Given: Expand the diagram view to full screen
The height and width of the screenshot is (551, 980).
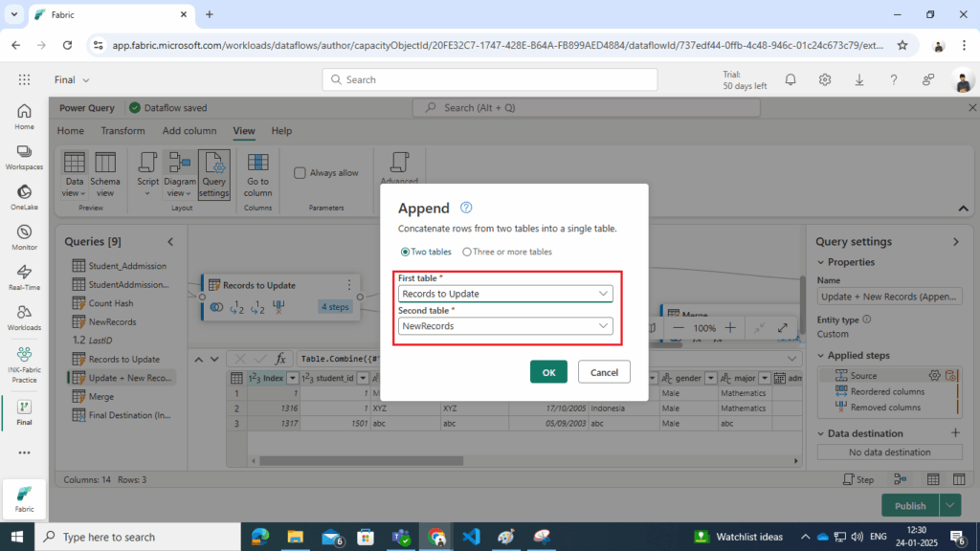Looking at the screenshot, I should (783, 327).
